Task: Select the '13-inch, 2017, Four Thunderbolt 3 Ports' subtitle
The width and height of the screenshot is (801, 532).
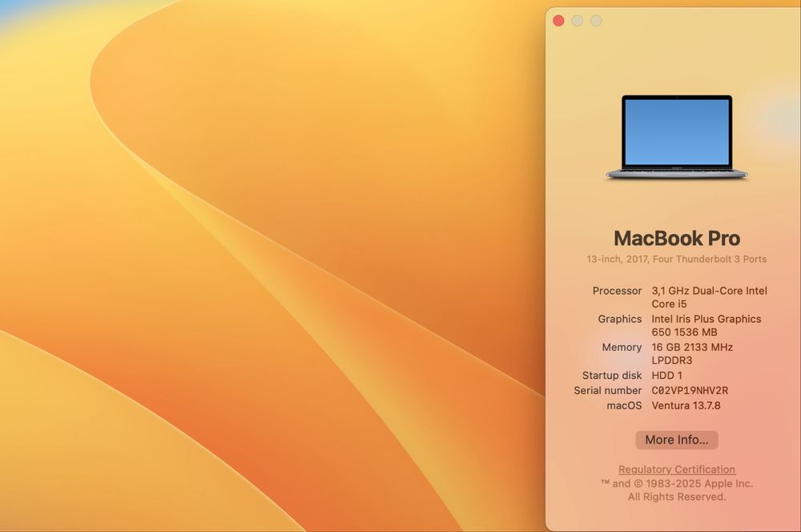Action: click(676, 259)
